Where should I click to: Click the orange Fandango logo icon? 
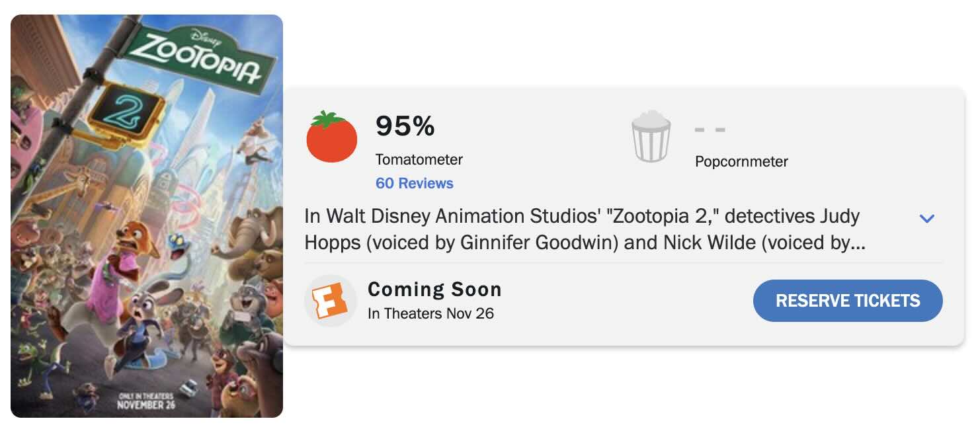click(330, 300)
